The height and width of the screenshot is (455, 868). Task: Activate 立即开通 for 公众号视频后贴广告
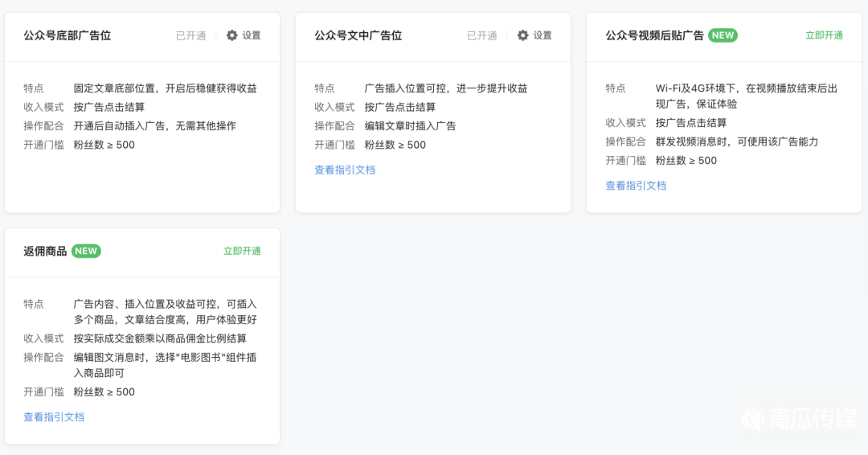tap(824, 35)
